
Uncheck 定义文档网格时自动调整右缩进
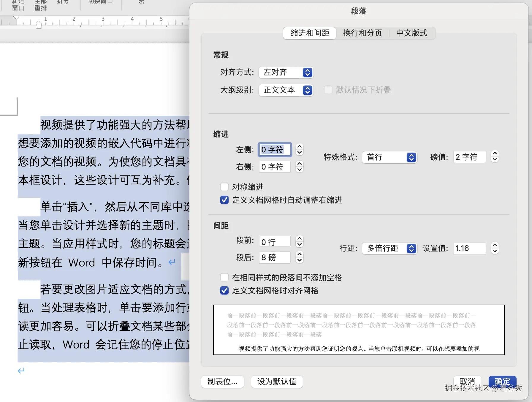point(224,200)
